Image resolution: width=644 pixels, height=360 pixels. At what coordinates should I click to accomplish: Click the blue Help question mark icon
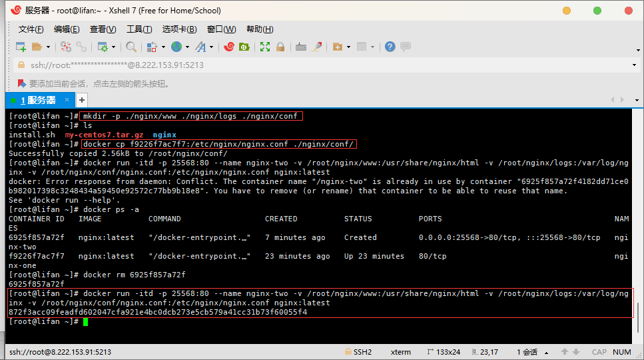390,47
